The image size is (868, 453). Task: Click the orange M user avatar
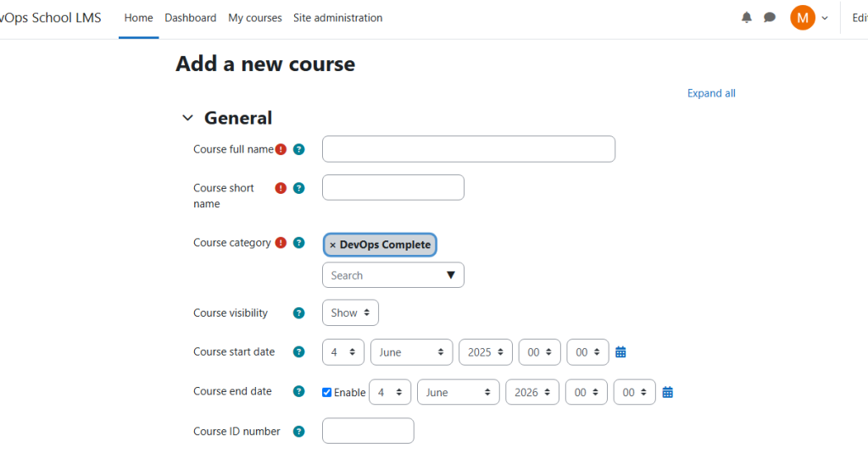click(802, 18)
